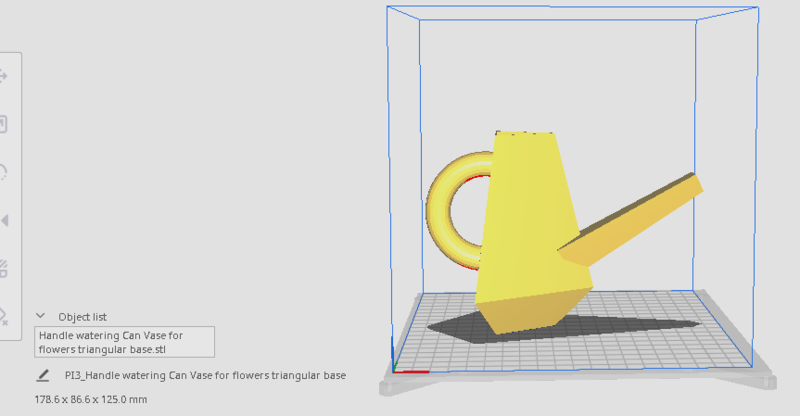Select the Move tool in left toolbar
The image size is (800, 416).
pyautogui.click(x=4, y=75)
